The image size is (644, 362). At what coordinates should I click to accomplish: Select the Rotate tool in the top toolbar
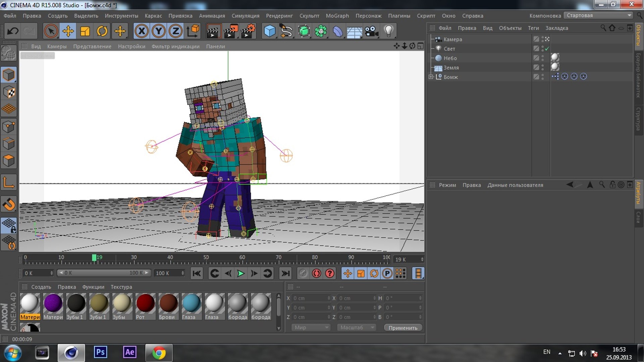pyautogui.click(x=102, y=31)
